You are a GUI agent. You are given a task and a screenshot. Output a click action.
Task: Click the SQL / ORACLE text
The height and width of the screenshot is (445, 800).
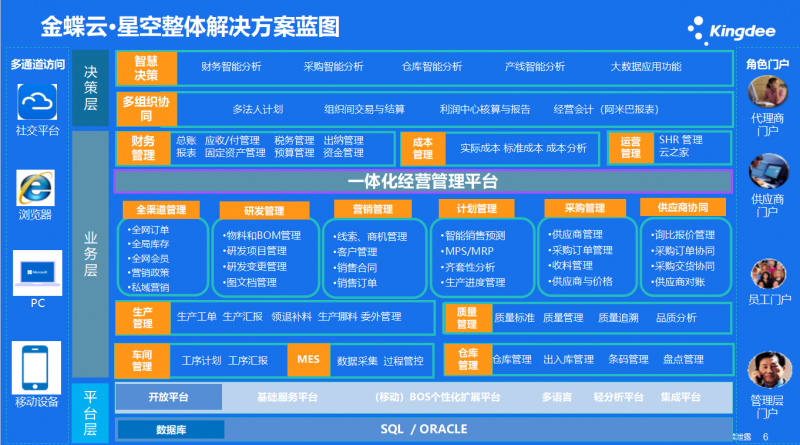click(423, 429)
